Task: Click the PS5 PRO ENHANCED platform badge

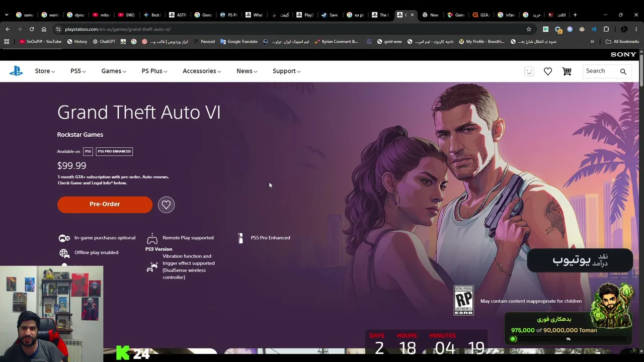Action: coord(114,151)
